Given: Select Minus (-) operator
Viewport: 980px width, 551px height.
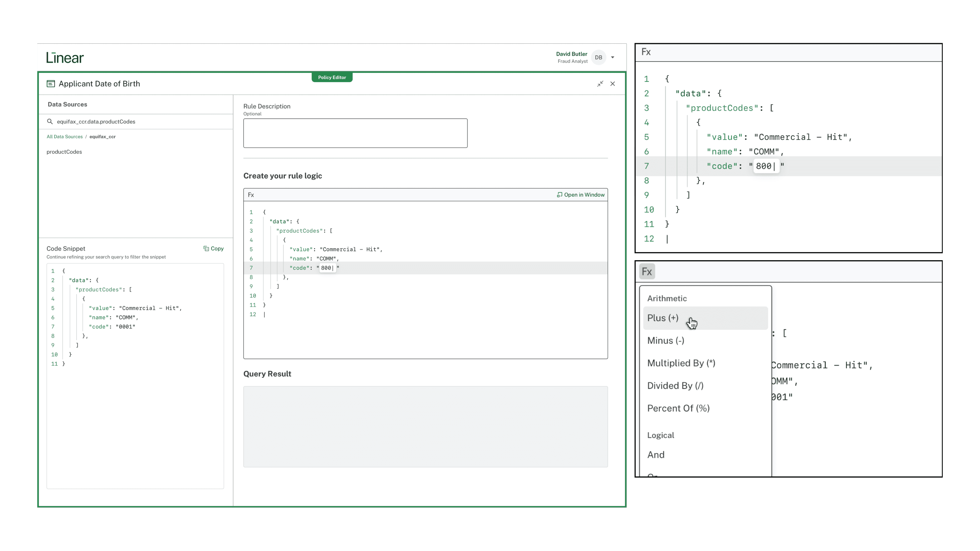Looking at the screenshot, I should [x=665, y=340].
